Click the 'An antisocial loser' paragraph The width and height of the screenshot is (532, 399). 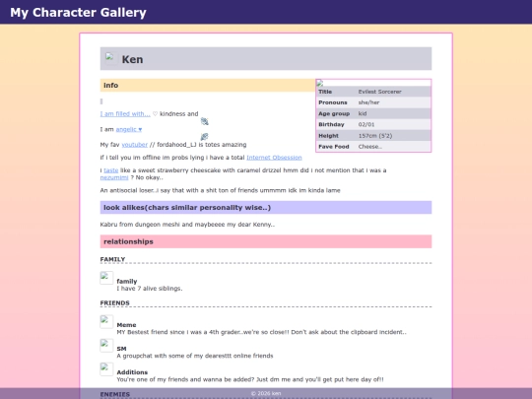pyautogui.click(x=221, y=190)
